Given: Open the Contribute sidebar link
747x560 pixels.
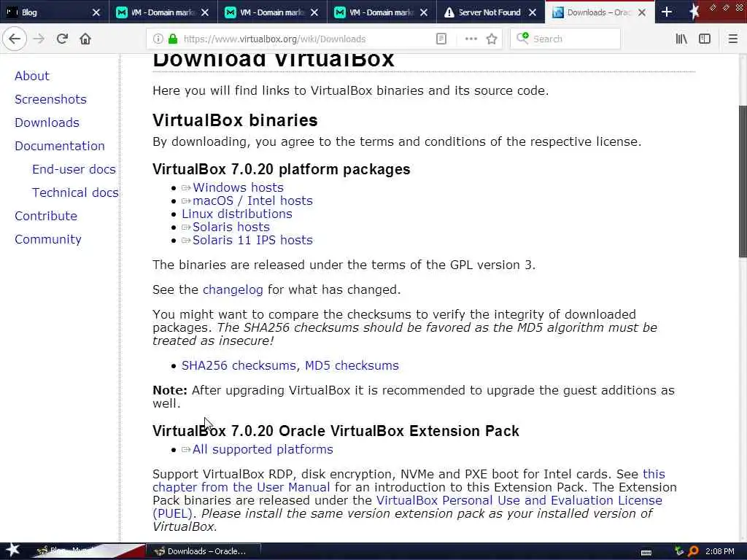Looking at the screenshot, I should [46, 216].
